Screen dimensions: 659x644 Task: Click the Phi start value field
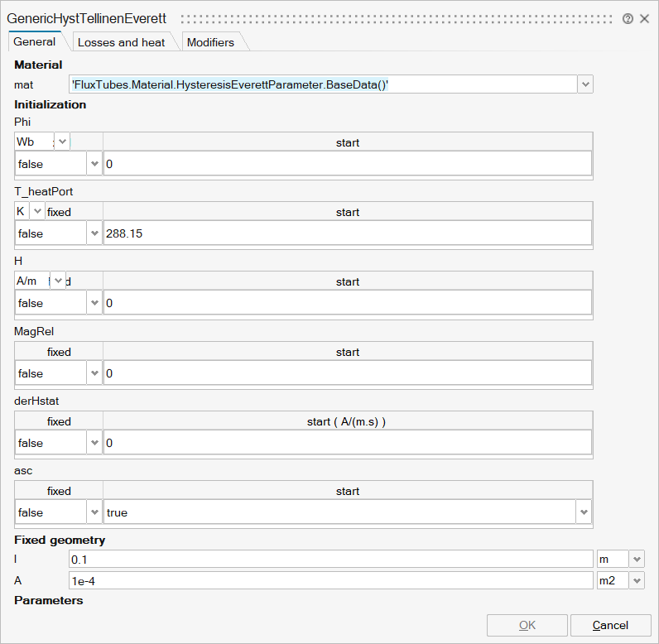click(x=348, y=164)
